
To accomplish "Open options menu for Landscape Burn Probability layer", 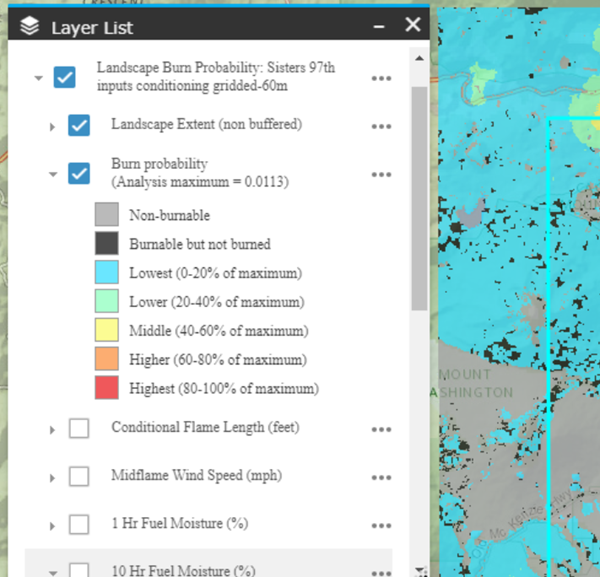I will coord(380,78).
